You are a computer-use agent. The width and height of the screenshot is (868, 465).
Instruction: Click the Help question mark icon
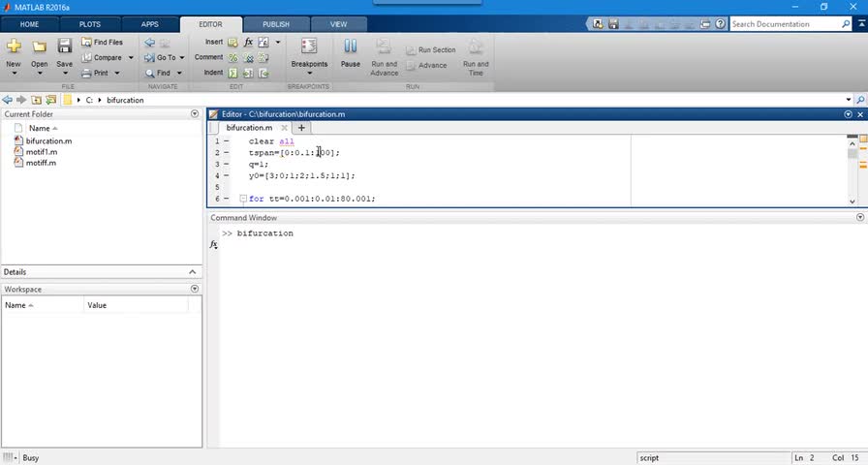(720, 24)
